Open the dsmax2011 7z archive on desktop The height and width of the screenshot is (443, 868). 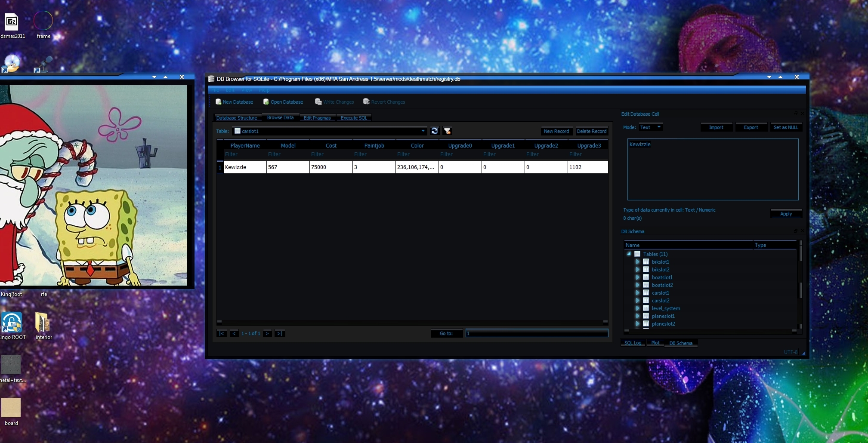(x=12, y=25)
